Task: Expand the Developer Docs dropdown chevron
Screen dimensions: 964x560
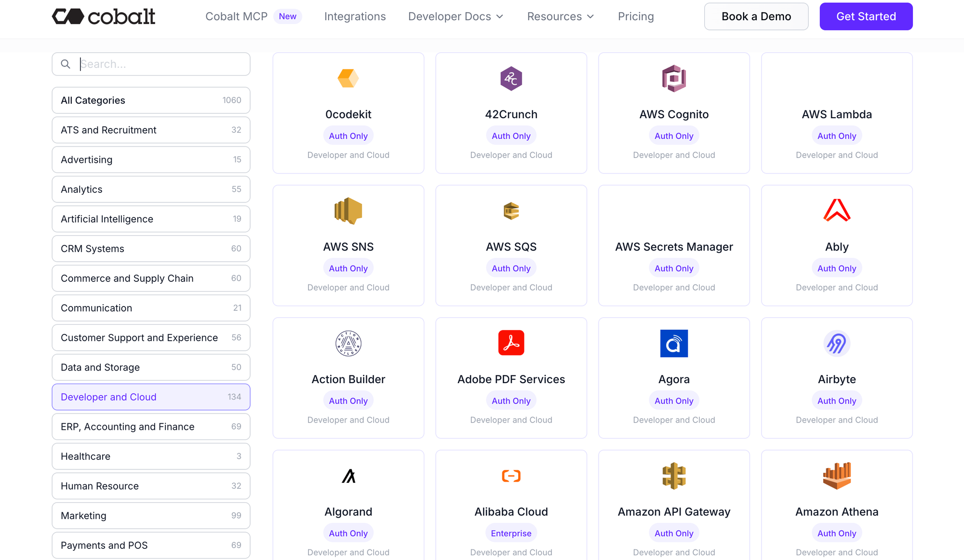Action: pos(500,16)
